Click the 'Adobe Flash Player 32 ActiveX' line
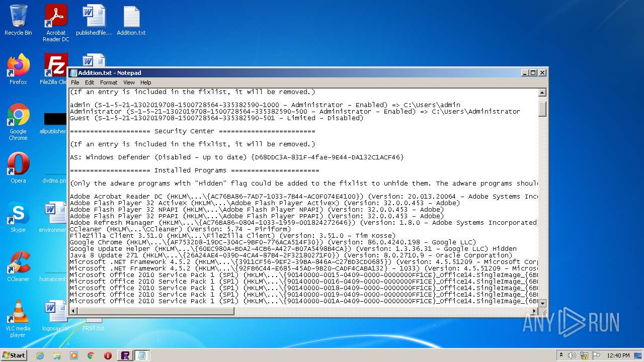This screenshot has height=362, width=644. click(x=265, y=203)
